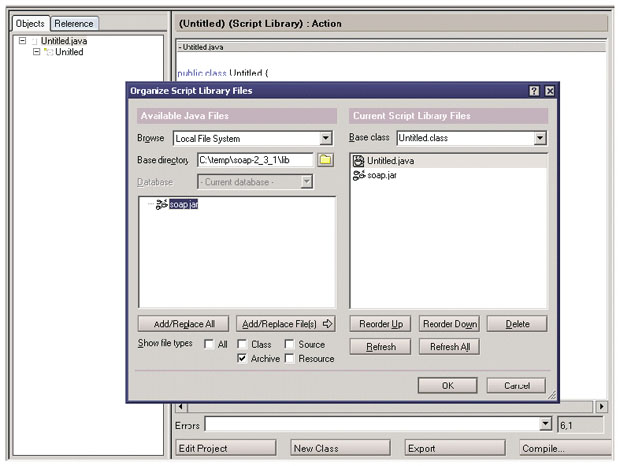The width and height of the screenshot is (620, 466).
Task: Tick the Source file type checkbox
Action: click(289, 344)
